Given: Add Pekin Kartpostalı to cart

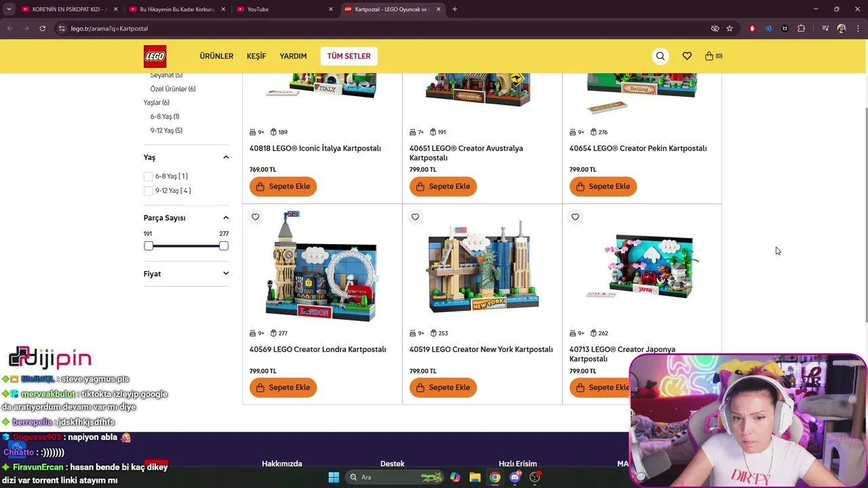Looking at the screenshot, I should pos(603,186).
